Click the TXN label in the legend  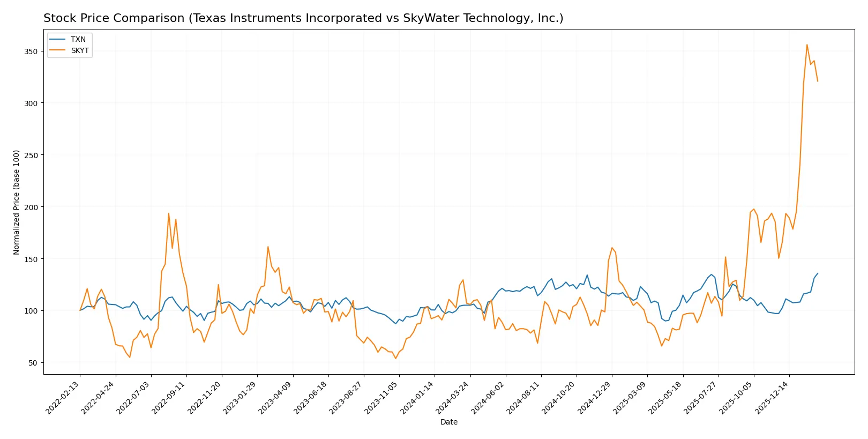78,39
